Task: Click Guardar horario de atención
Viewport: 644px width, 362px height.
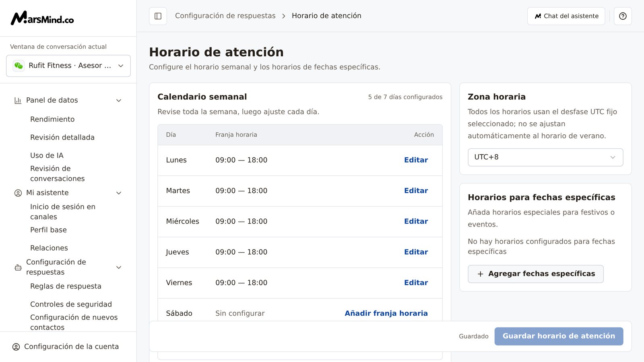Action: (559, 336)
